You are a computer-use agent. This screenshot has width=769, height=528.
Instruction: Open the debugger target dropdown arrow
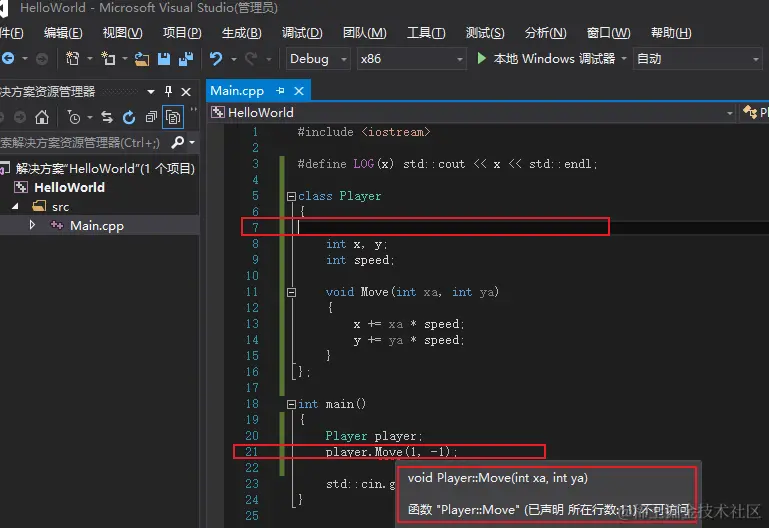coord(624,59)
